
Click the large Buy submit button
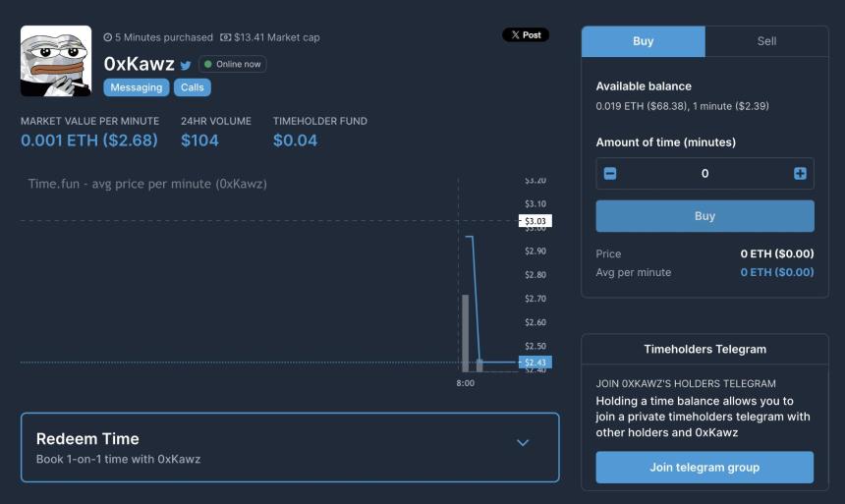click(x=704, y=216)
